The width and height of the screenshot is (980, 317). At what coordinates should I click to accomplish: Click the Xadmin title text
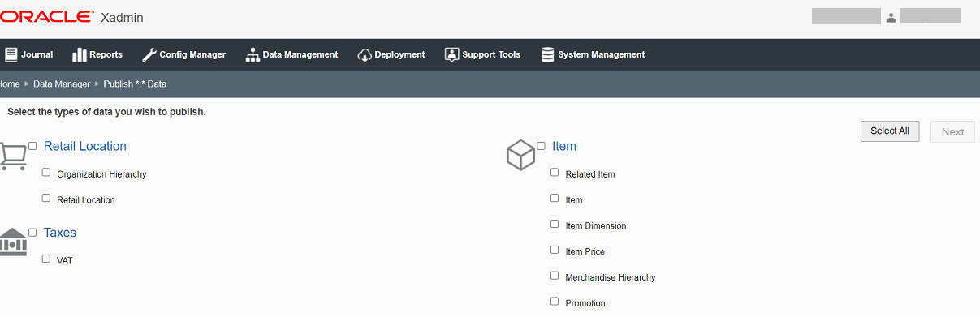click(122, 18)
